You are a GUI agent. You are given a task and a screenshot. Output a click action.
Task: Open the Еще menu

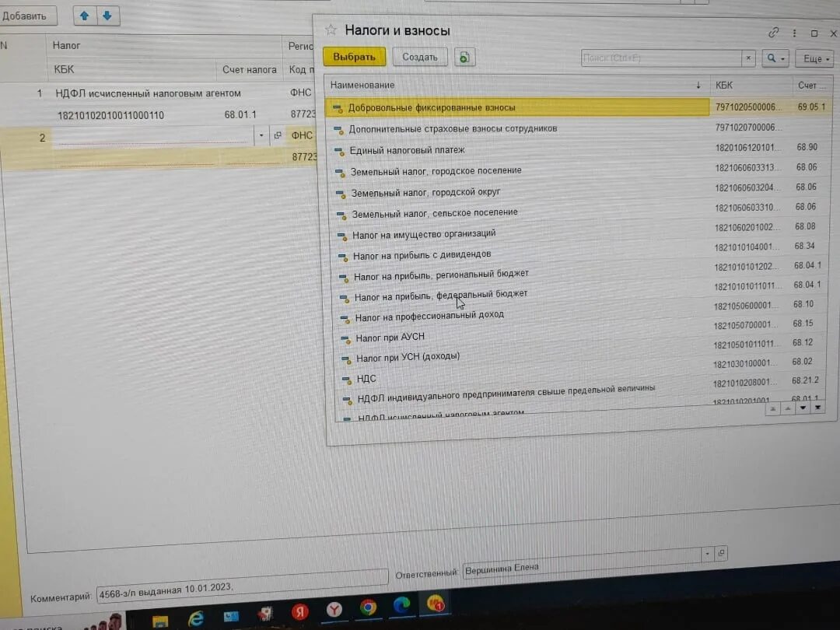coord(815,59)
